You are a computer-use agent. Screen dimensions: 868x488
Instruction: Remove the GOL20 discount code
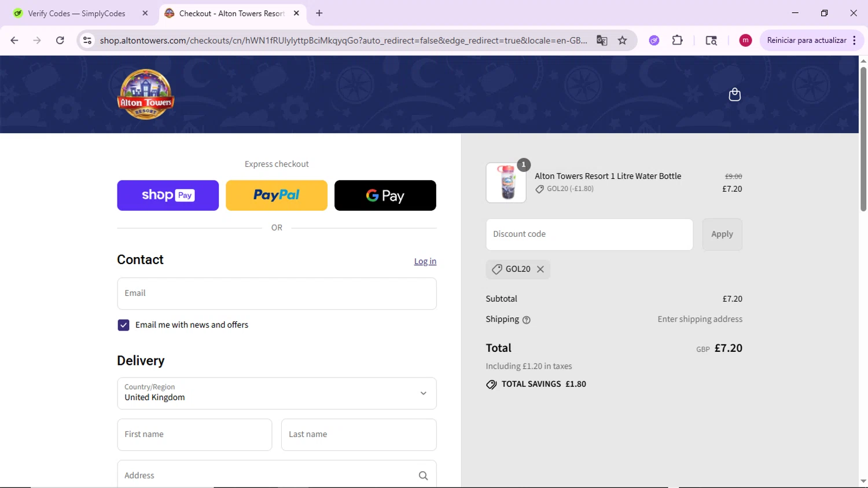point(540,269)
